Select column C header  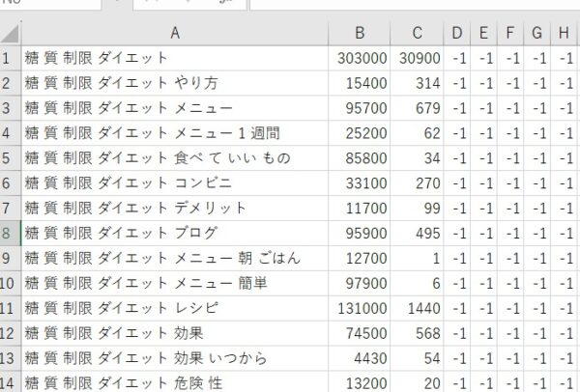[417, 33]
